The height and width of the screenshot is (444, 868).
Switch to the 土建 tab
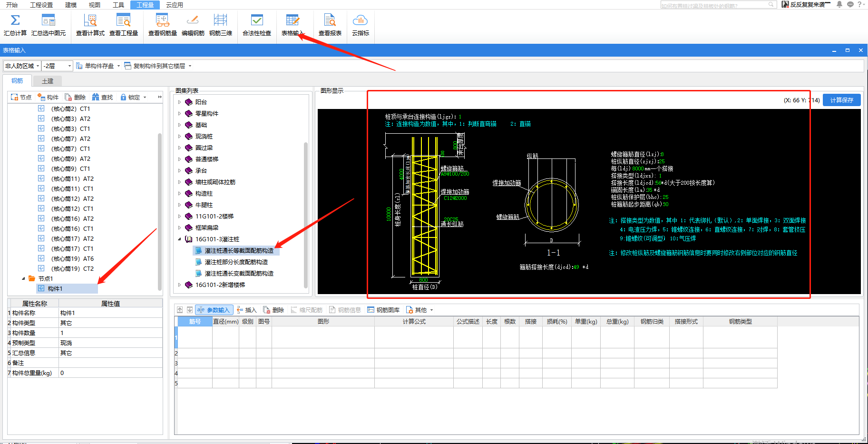(x=48, y=81)
